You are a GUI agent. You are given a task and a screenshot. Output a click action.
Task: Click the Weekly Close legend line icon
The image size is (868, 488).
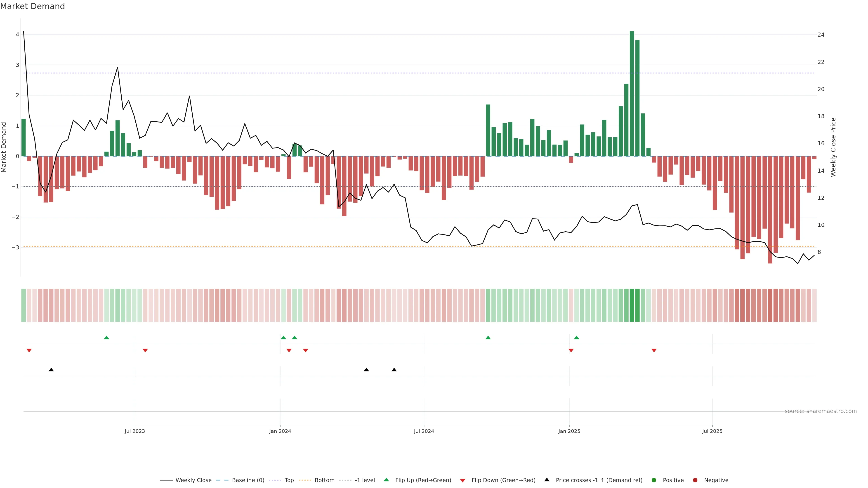(166, 480)
